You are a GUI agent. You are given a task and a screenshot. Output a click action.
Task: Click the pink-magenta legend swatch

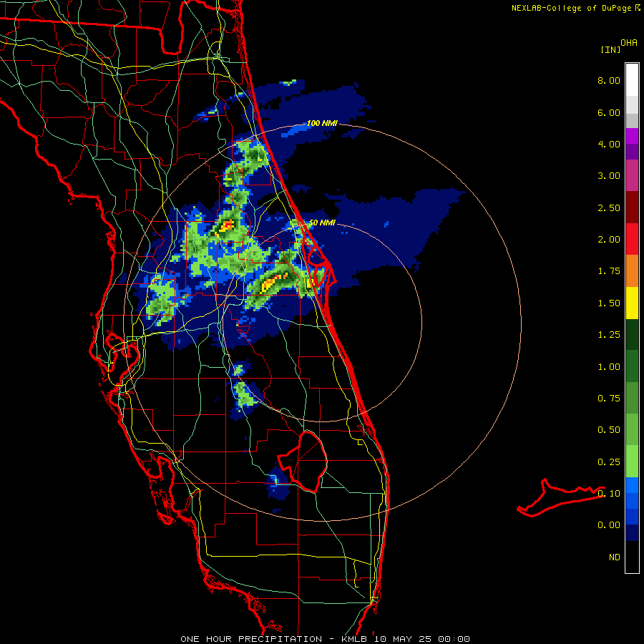(x=632, y=175)
